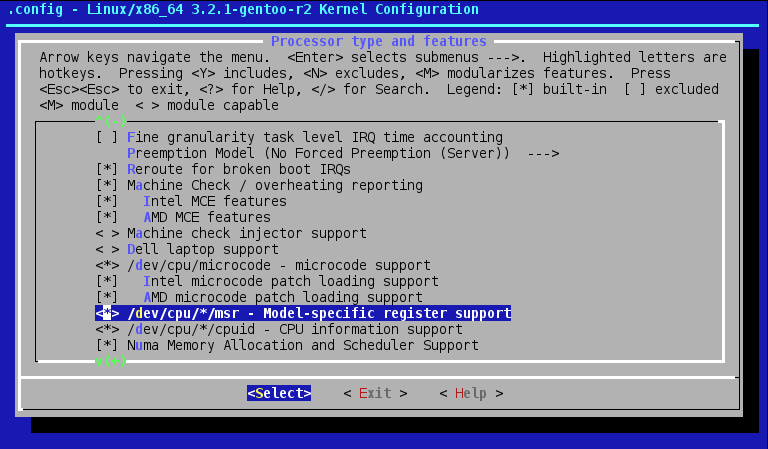768x449 pixels.
Task: Click the .config Kernel Configuration header text
Action: [x=243, y=9]
